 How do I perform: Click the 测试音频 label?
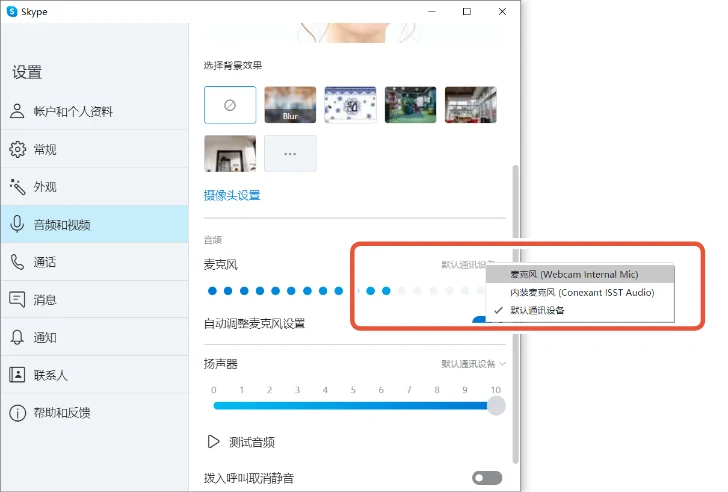(252, 442)
